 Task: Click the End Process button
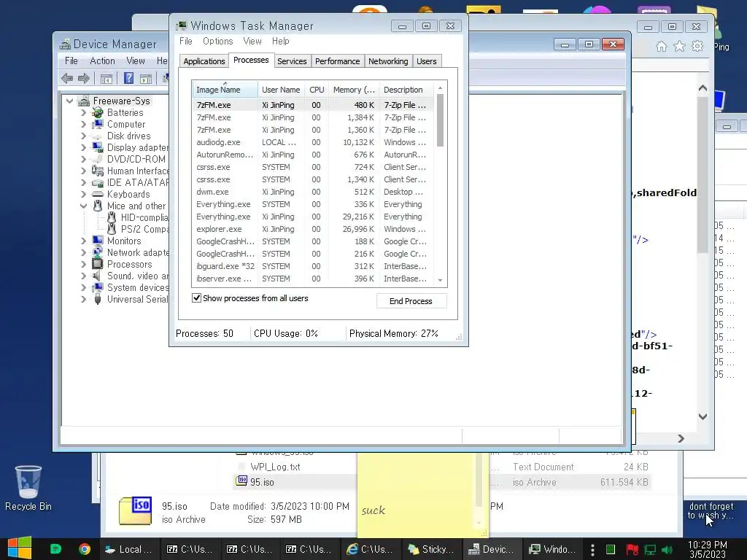coord(411,301)
